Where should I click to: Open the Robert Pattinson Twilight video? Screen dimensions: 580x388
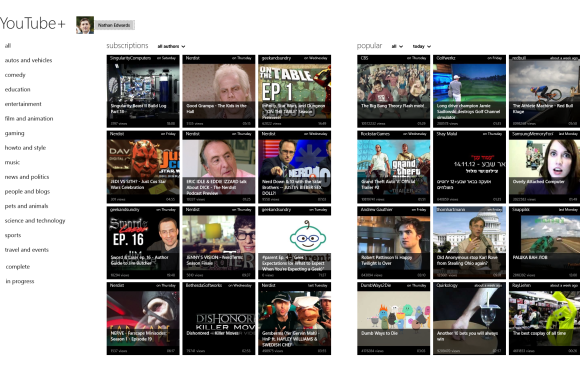coord(394,243)
